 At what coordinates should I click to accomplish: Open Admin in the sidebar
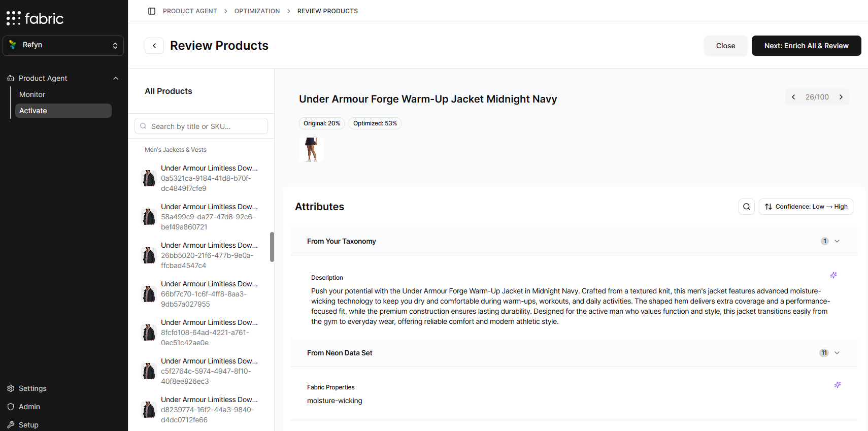[x=29, y=407]
